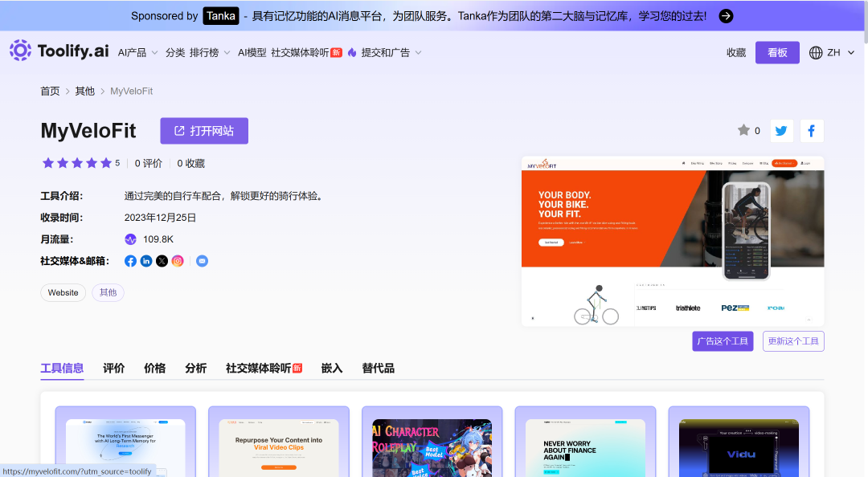Click the email envelope icon
The image size is (868, 477).
pos(202,261)
